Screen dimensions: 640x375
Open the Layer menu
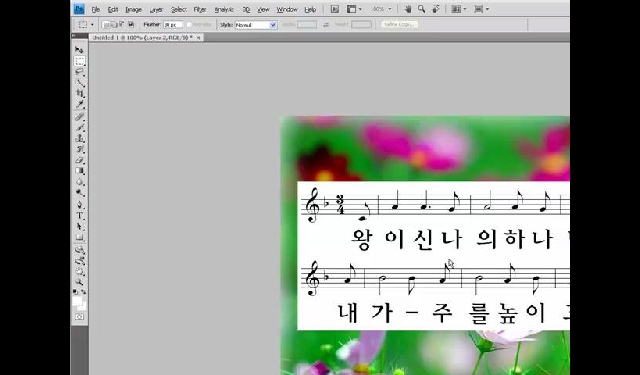coord(156,9)
